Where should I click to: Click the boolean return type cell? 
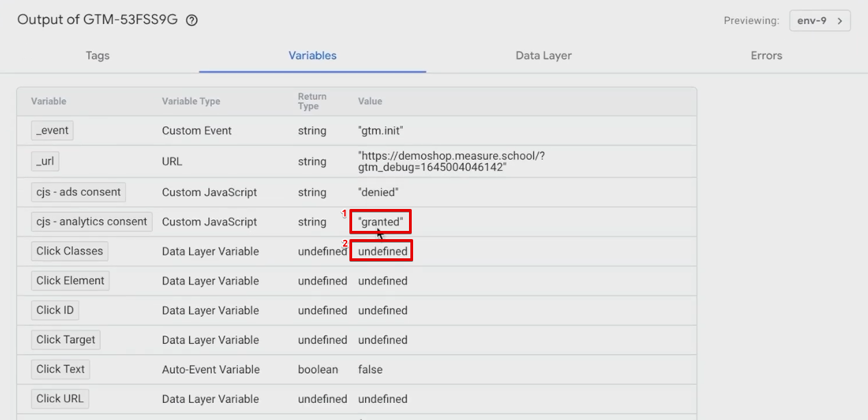(x=318, y=369)
